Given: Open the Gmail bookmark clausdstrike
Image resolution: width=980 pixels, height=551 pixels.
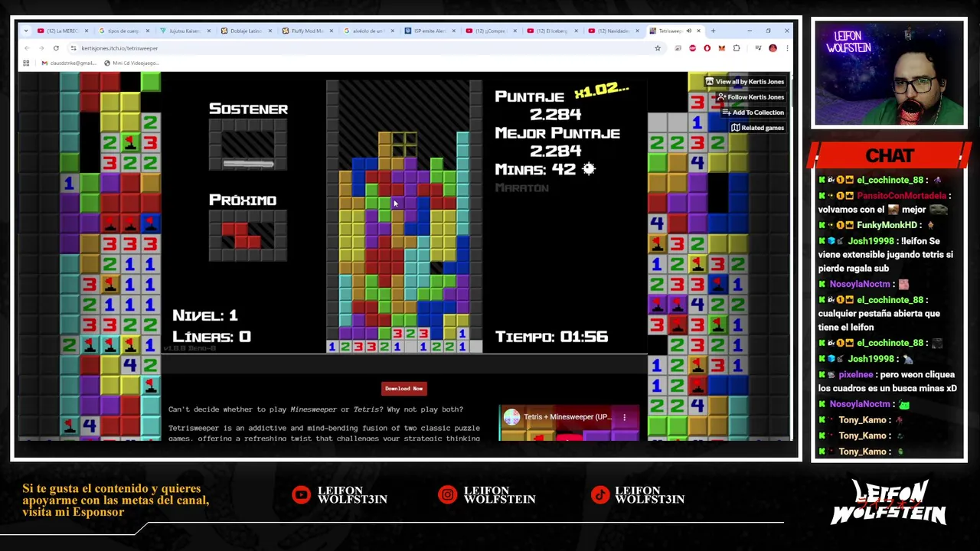Looking at the screenshot, I should point(69,63).
